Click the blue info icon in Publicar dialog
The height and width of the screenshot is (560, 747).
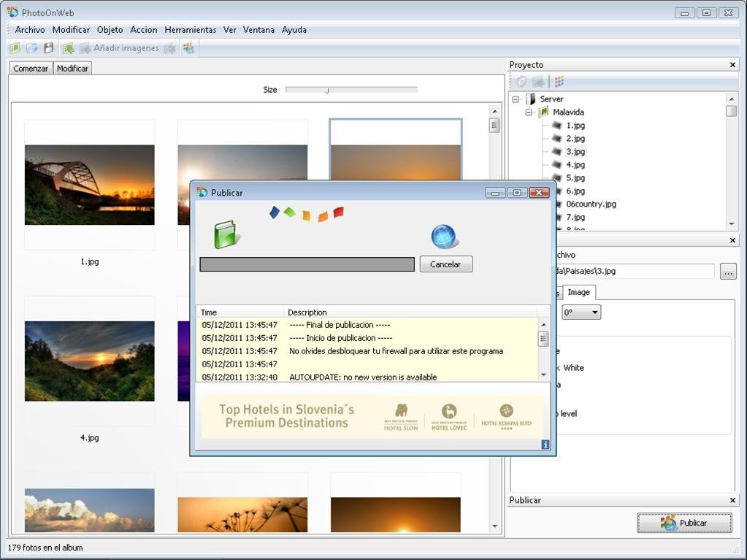point(545,445)
